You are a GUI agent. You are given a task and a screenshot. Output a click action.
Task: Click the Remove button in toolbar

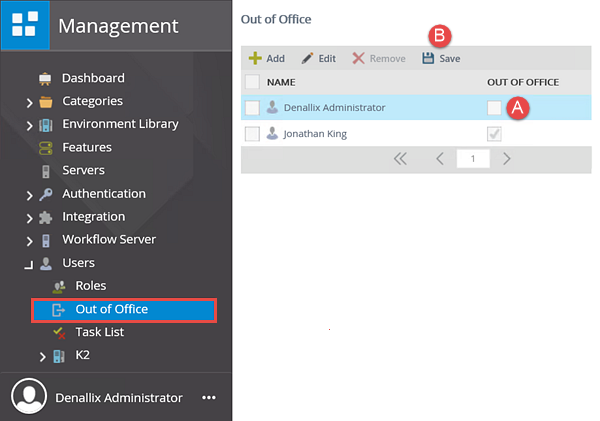coord(379,59)
